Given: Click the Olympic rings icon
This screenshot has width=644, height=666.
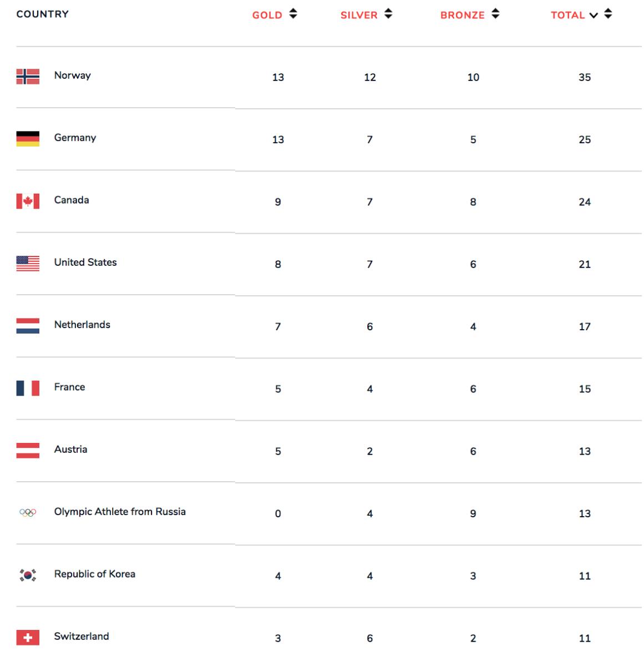Looking at the screenshot, I should 28,513.
